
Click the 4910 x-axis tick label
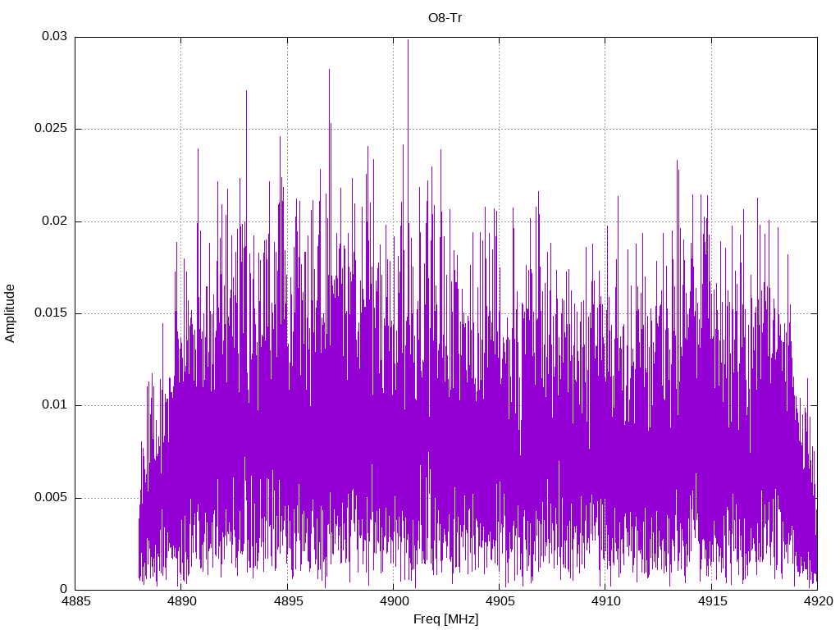pyautogui.click(x=606, y=601)
